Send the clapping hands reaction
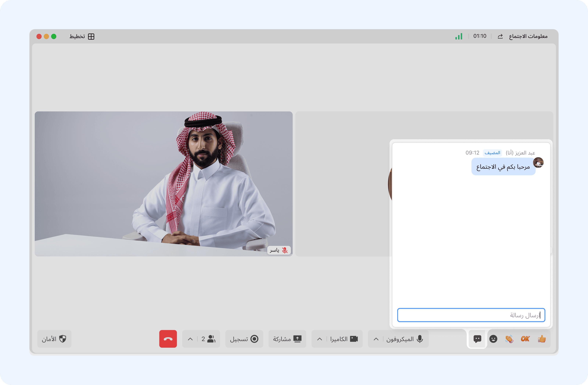The image size is (588, 385). click(x=509, y=339)
